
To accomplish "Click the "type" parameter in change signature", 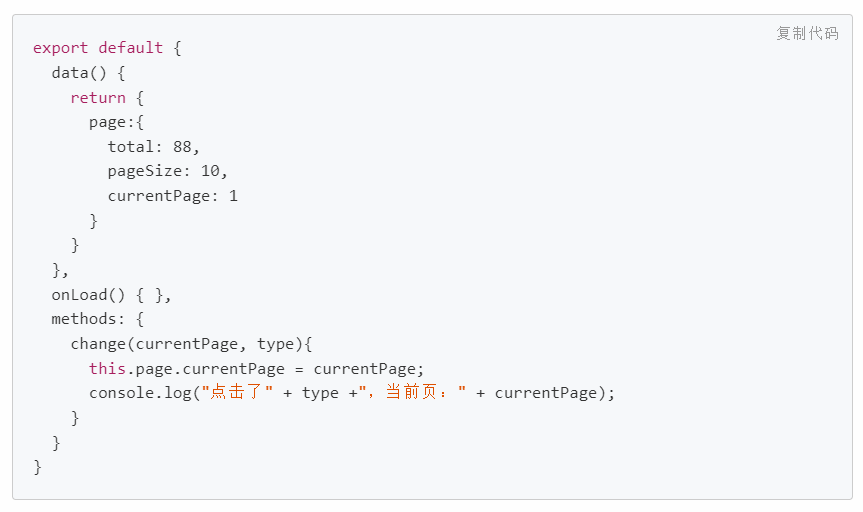I will pos(276,344).
